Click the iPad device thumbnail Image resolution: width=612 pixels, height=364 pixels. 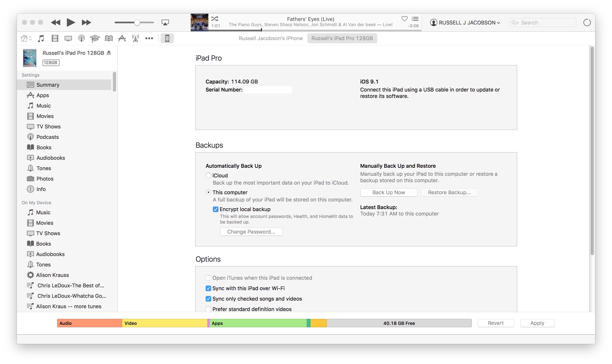click(x=30, y=58)
